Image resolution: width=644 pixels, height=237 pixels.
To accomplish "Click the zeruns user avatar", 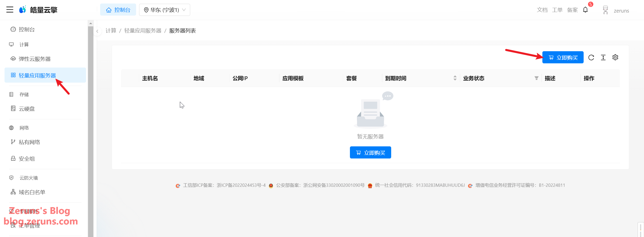I will (605, 10).
